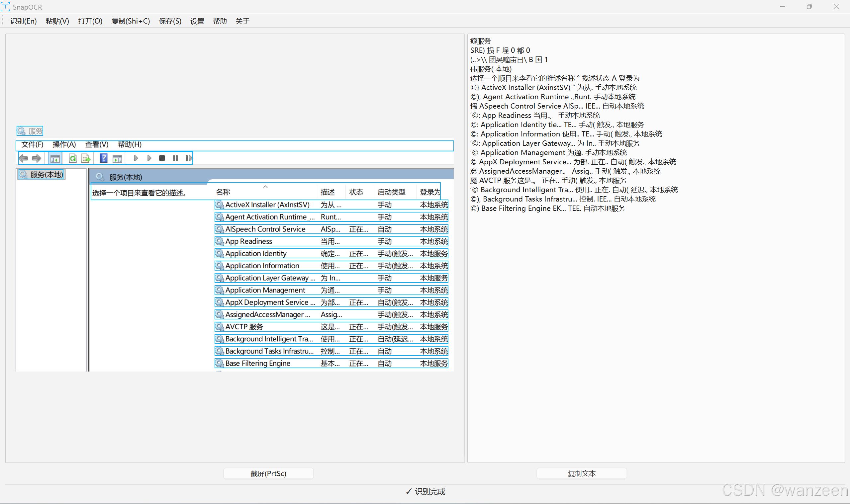The width and height of the screenshot is (850, 504).
Task: Click the back arrow in services toolbar
Action: [x=24, y=158]
